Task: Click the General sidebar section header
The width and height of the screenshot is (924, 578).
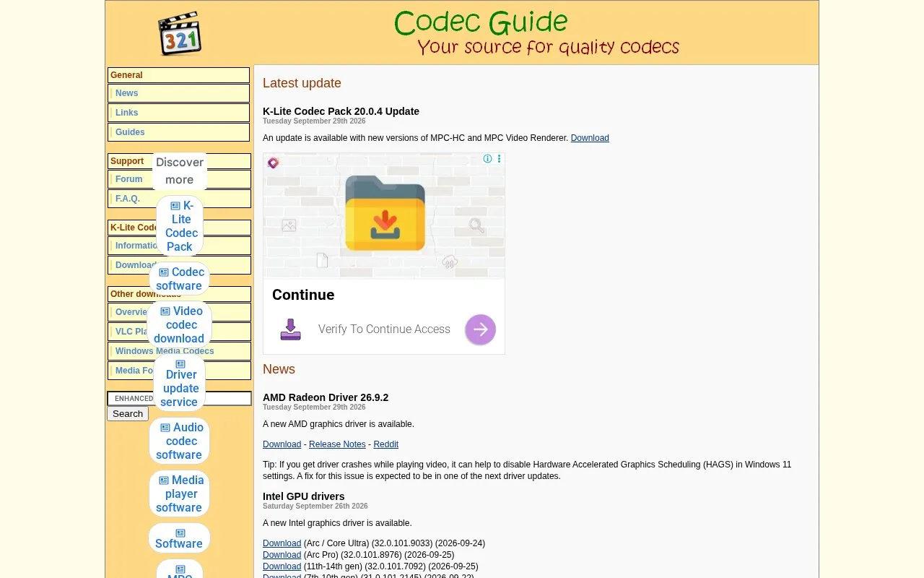Action: click(179, 75)
